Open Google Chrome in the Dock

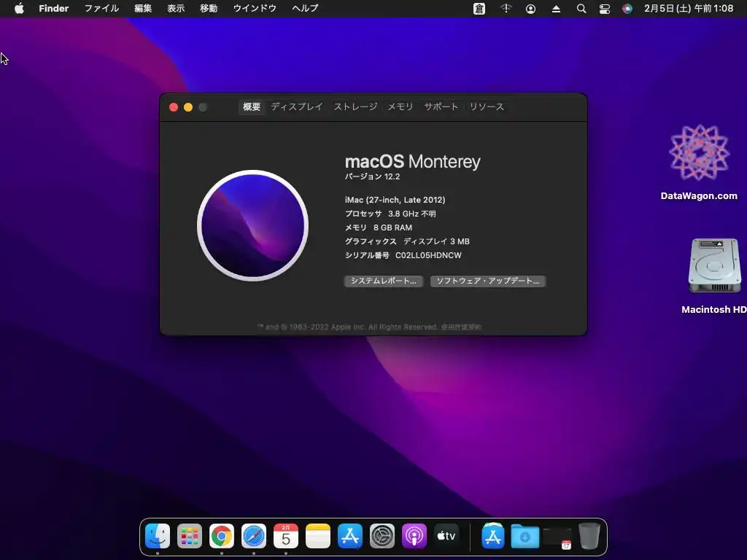click(222, 536)
